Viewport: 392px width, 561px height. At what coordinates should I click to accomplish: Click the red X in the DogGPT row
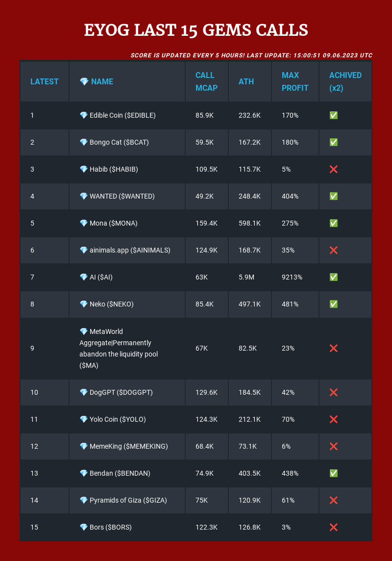point(333,392)
